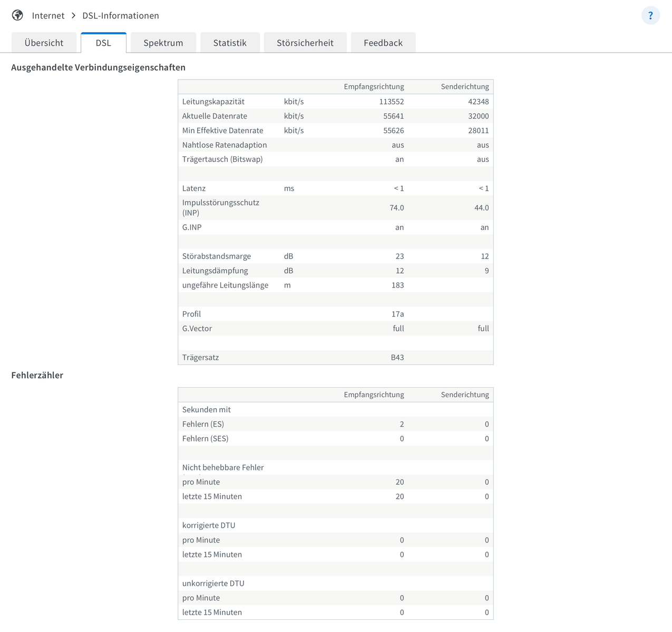Click the Fehlerzähler section heading

37,376
